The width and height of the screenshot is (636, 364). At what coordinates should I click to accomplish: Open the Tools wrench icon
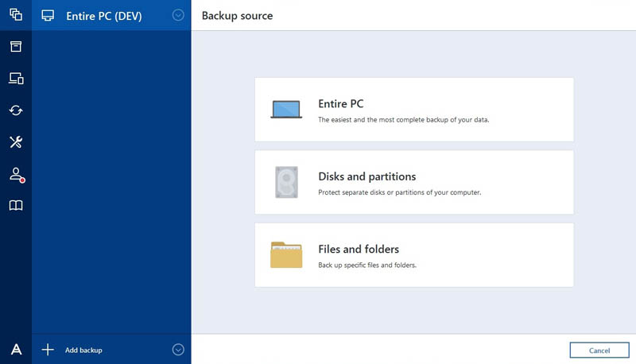(16, 142)
